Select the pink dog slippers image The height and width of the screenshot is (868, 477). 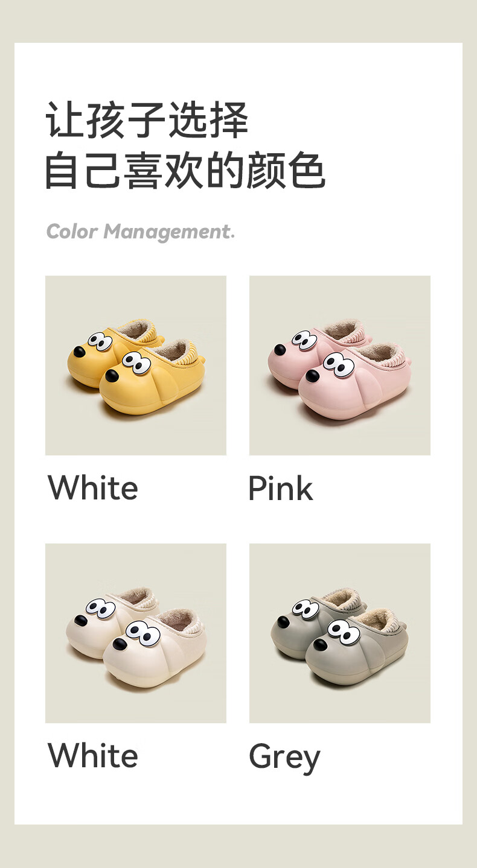[340, 366]
